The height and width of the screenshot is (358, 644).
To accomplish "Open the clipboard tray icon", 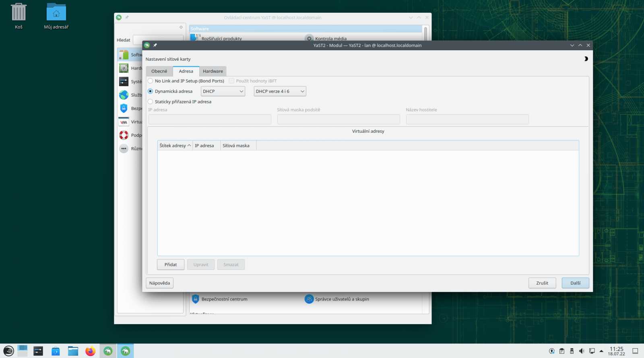I will [x=562, y=351].
